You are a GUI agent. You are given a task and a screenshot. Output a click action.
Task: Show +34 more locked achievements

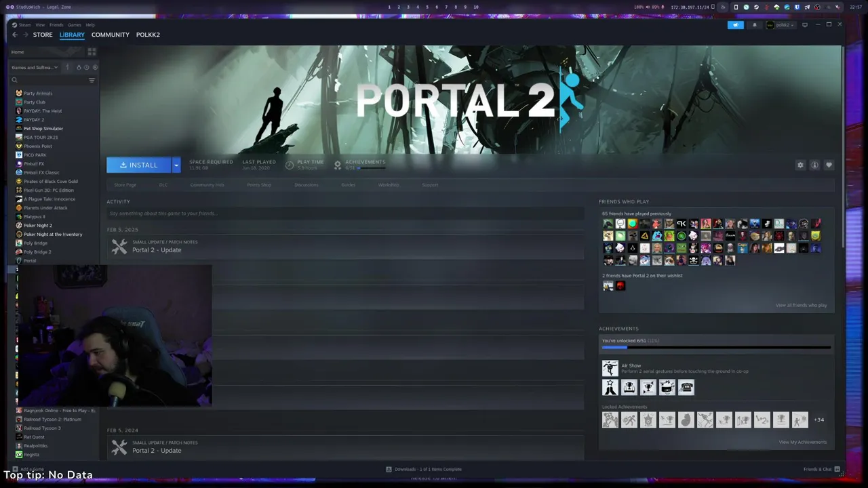819,420
